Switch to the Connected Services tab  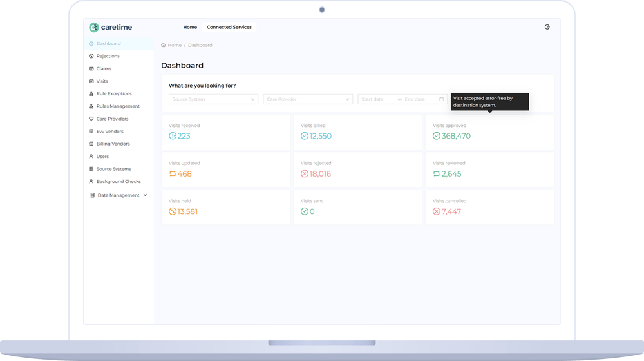coord(229,28)
